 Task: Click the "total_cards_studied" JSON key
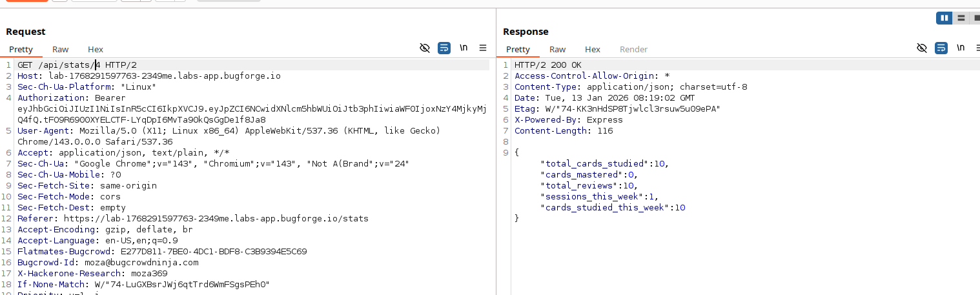(595, 164)
